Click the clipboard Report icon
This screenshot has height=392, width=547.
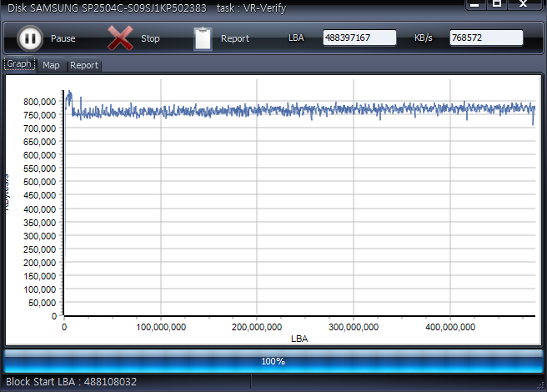coord(203,38)
